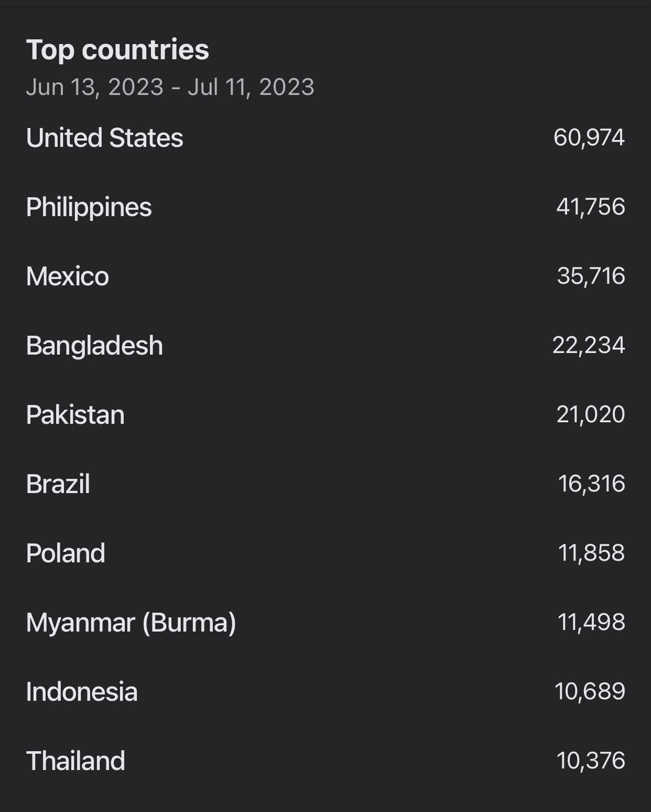This screenshot has height=812, width=651.
Task: Click the Philippines country name
Action: tap(89, 207)
